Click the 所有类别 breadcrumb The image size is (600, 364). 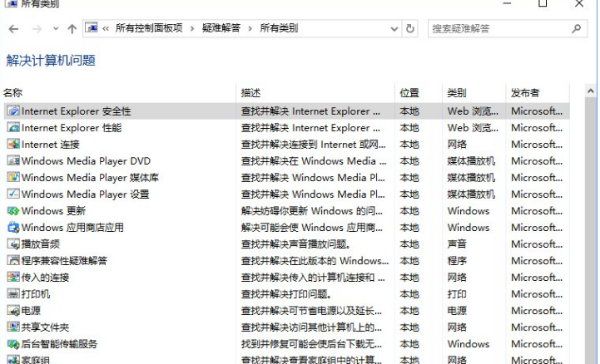pyautogui.click(x=279, y=28)
